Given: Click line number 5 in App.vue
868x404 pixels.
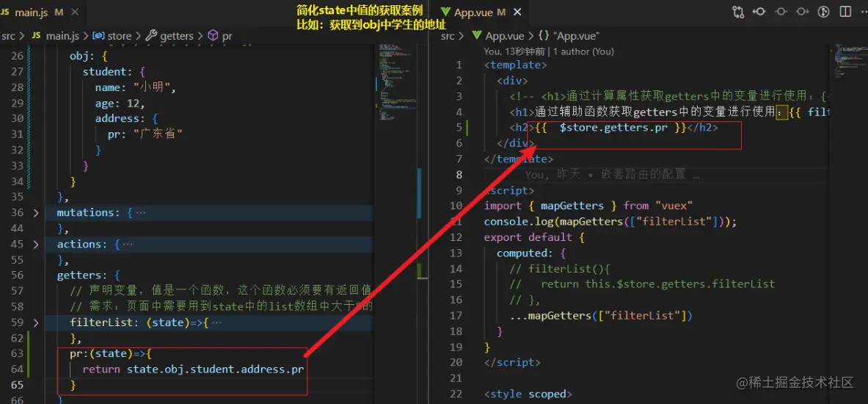Looking at the screenshot, I should point(459,128).
